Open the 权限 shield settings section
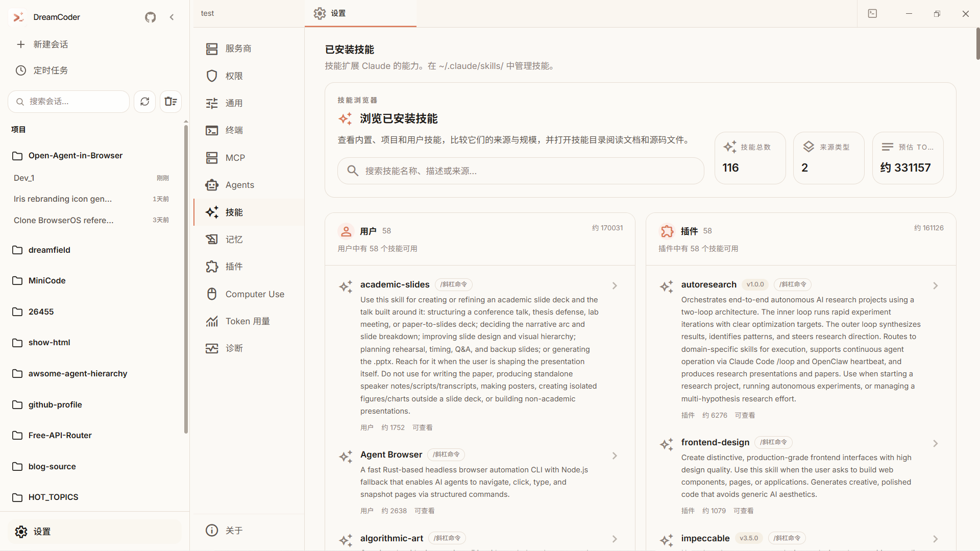 point(249,76)
